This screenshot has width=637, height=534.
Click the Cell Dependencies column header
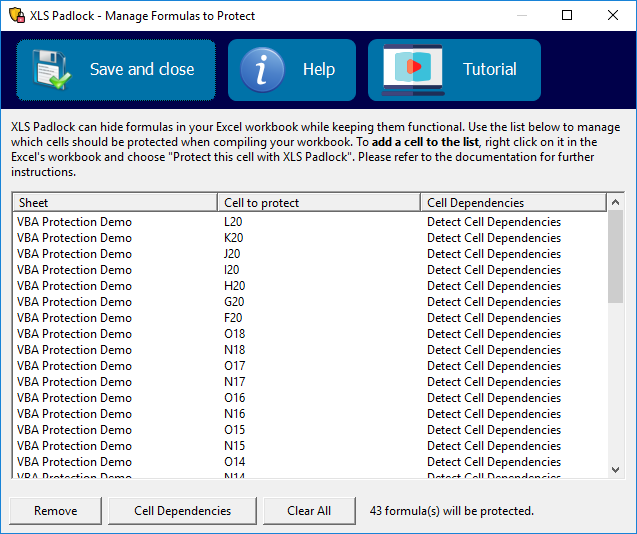click(x=513, y=203)
